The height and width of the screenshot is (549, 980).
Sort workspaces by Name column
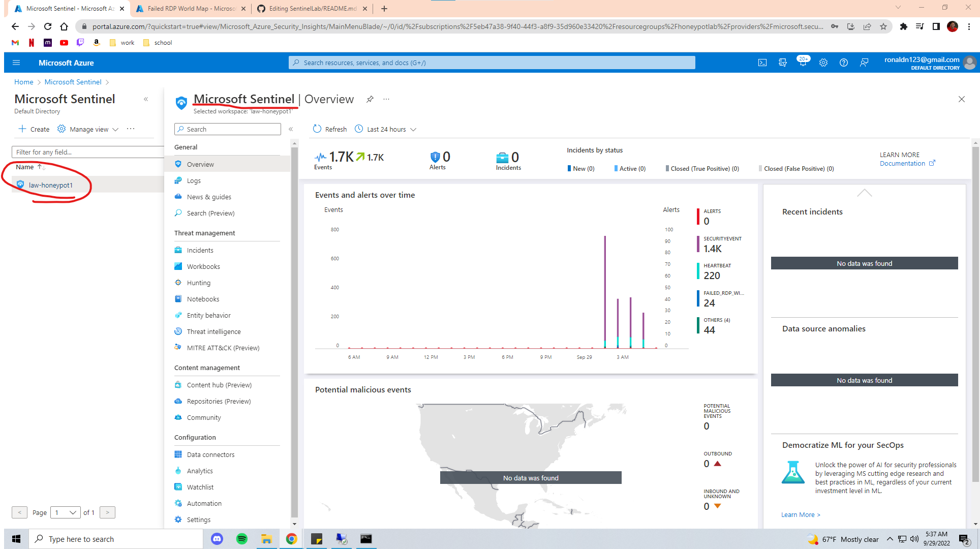pos(25,167)
